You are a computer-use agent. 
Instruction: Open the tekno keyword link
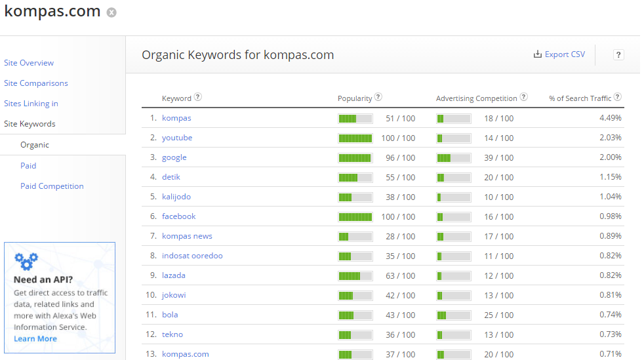(172, 334)
